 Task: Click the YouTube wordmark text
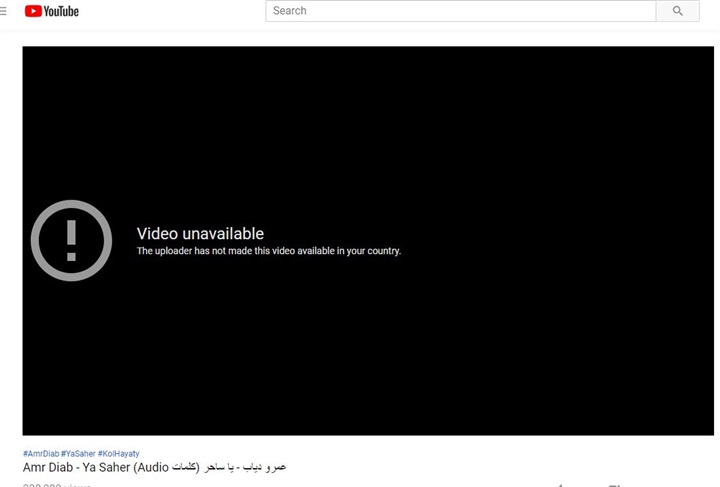(61, 11)
